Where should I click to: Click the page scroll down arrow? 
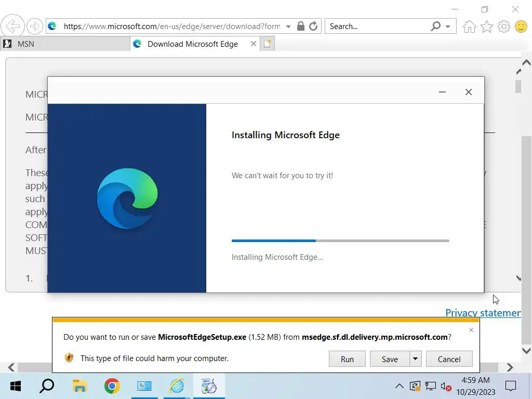click(x=526, y=350)
